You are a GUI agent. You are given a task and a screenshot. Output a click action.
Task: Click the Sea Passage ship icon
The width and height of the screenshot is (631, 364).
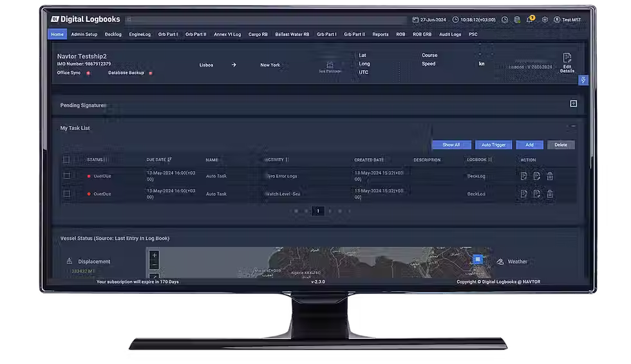click(x=330, y=65)
